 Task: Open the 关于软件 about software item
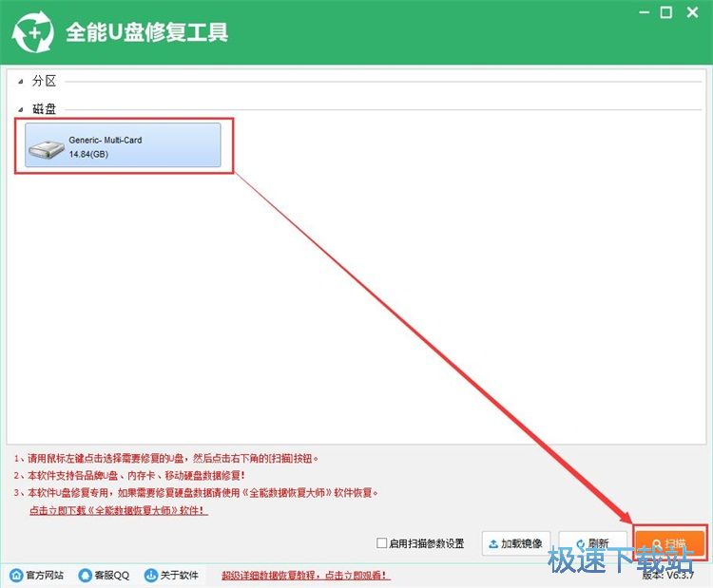(171, 576)
